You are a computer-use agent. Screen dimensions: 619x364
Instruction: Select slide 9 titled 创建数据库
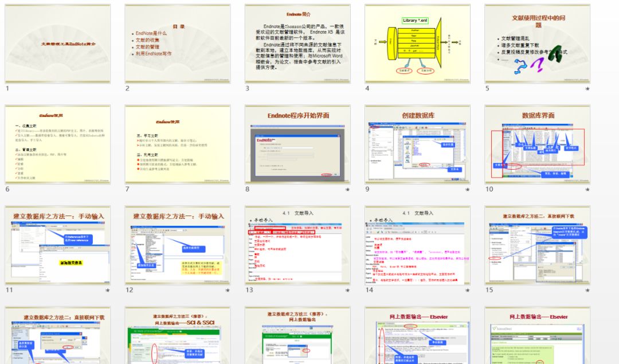[418, 144]
